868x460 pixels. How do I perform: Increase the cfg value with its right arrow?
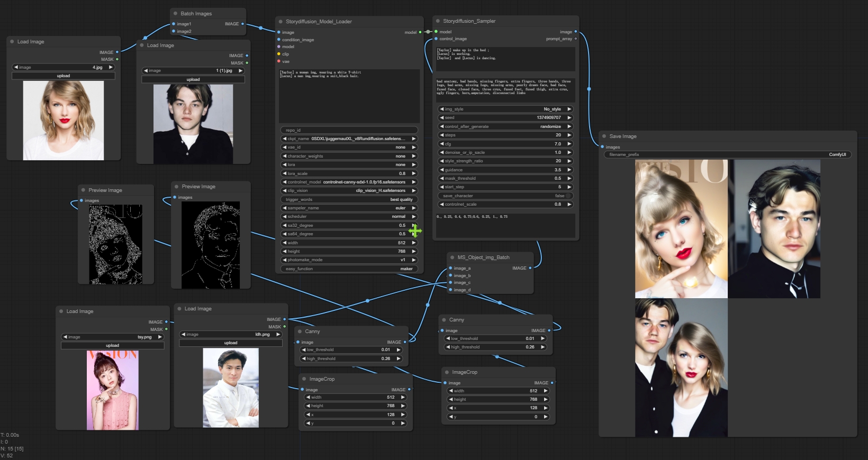click(x=569, y=144)
